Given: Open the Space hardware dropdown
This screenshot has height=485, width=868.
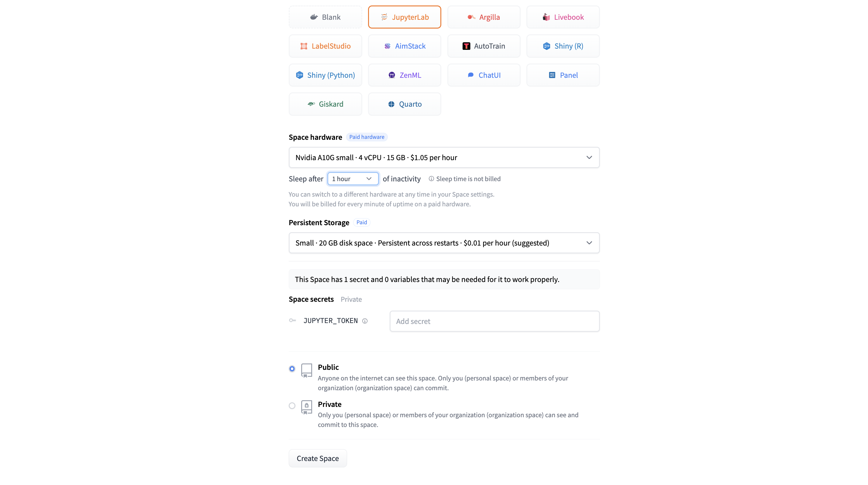Looking at the screenshot, I should pos(444,157).
